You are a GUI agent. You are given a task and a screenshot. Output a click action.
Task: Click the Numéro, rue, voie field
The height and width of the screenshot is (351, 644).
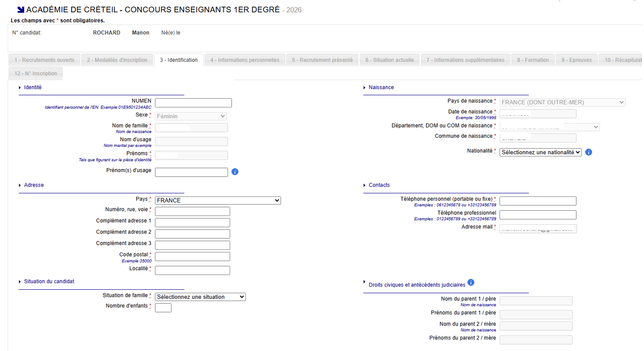[x=192, y=211]
